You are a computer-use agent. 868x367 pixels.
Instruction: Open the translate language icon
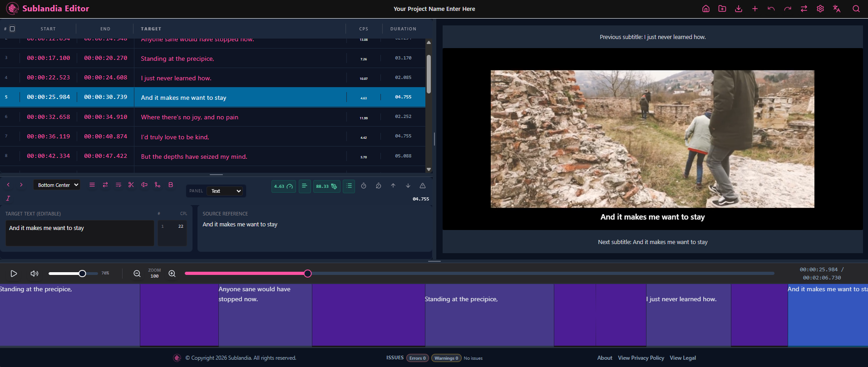point(837,9)
